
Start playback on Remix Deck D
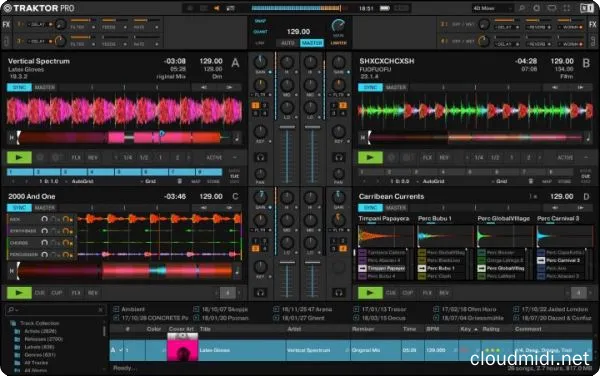370,293
